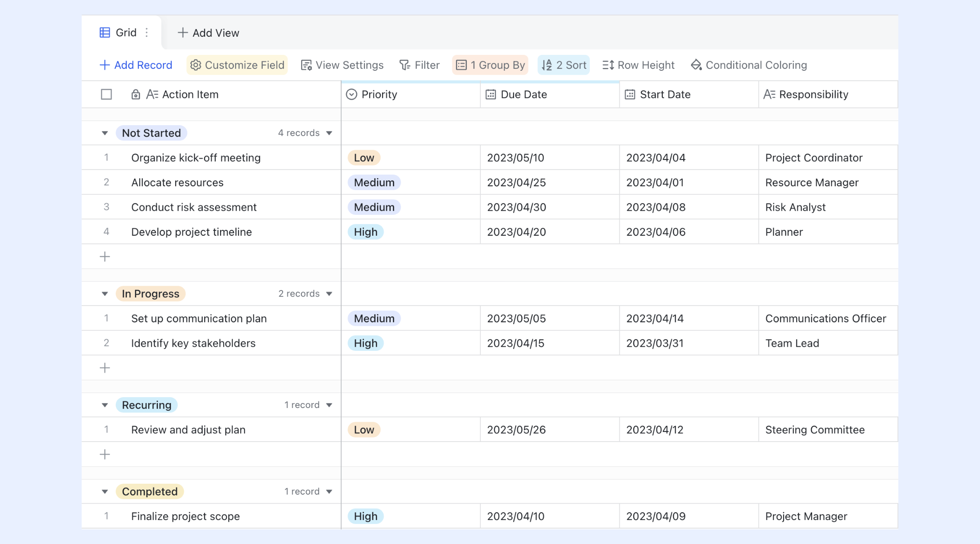Open the Start Date column header
The image size is (980, 544).
pos(689,94)
